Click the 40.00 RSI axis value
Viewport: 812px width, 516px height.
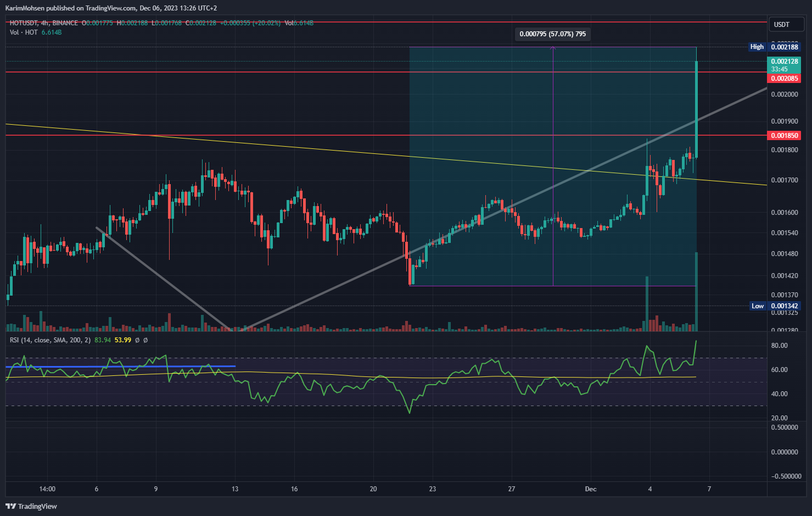click(x=780, y=394)
